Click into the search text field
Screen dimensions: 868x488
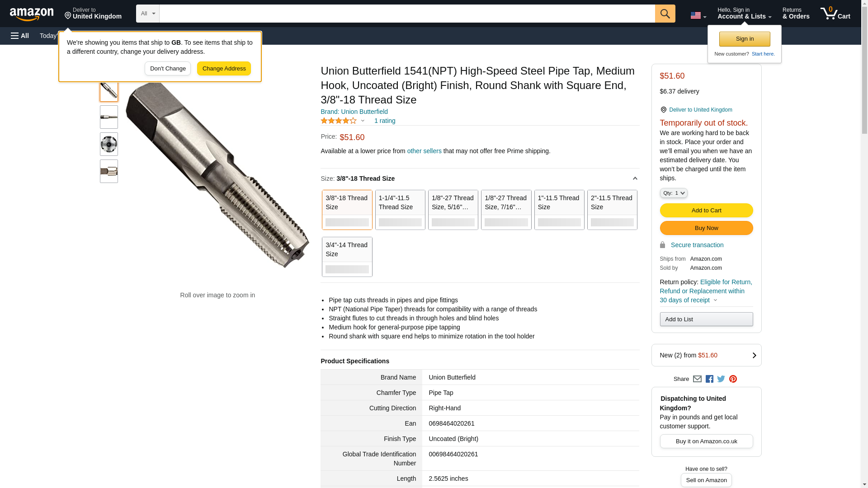(407, 14)
